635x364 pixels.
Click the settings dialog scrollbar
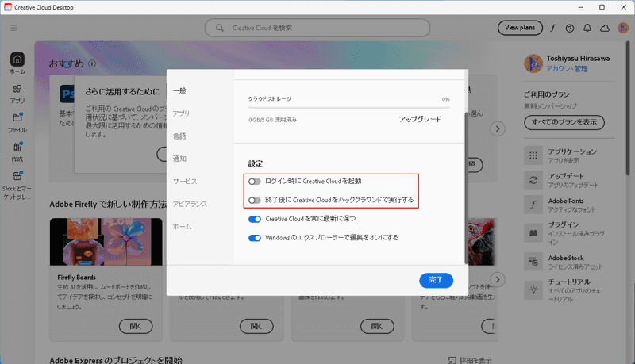click(x=466, y=188)
